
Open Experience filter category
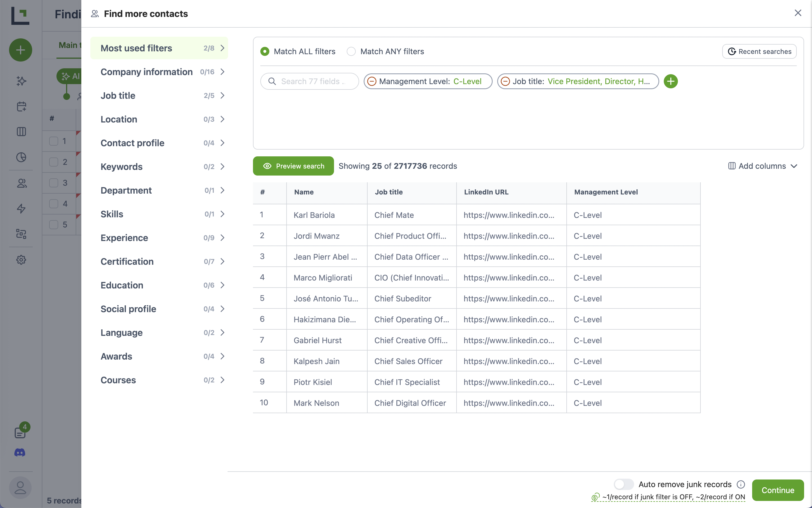159,238
